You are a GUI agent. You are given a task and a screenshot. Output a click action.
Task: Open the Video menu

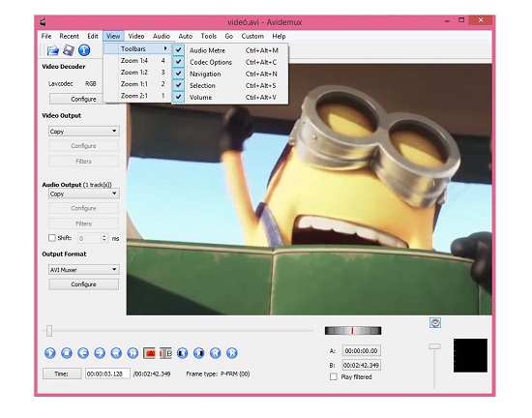tap(136, 36)
